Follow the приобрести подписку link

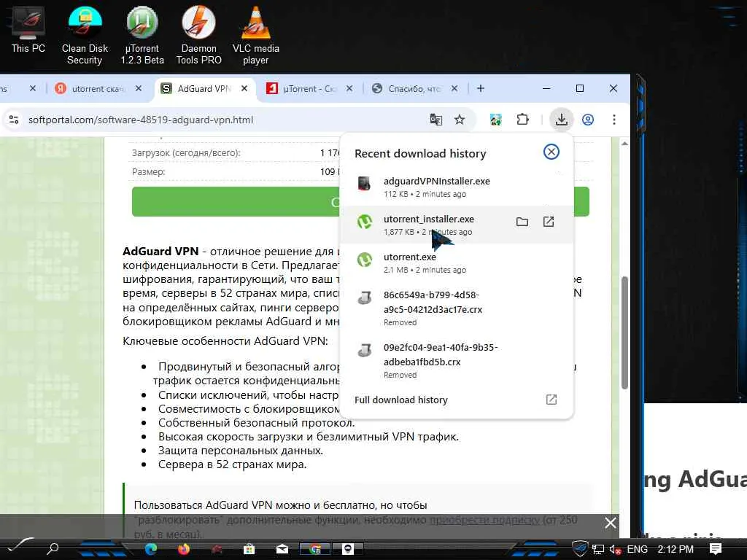pos(484,520)
